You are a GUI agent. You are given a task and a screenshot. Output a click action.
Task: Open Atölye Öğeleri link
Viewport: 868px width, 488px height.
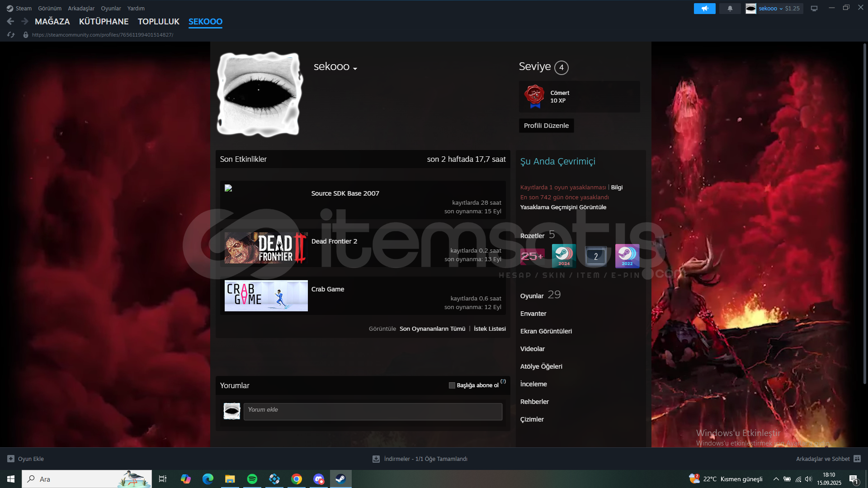pyautogui.click(x=541, y=366)
